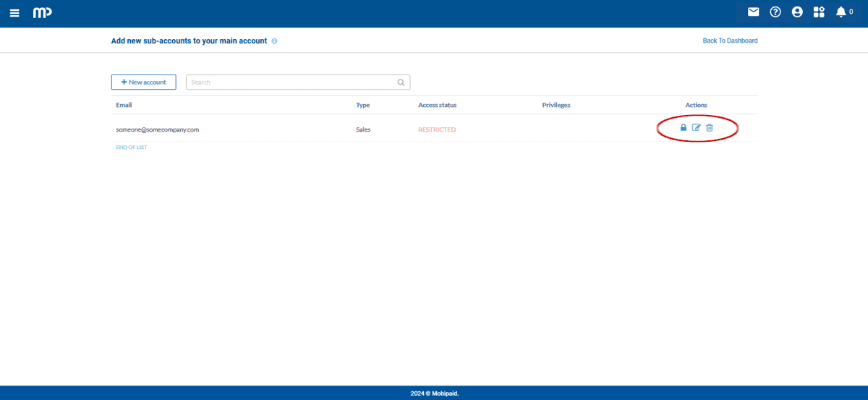Open the mail envelope icon
Viewport: 868px width, 400px height.
pyautogui.click(x=754, y=12)
